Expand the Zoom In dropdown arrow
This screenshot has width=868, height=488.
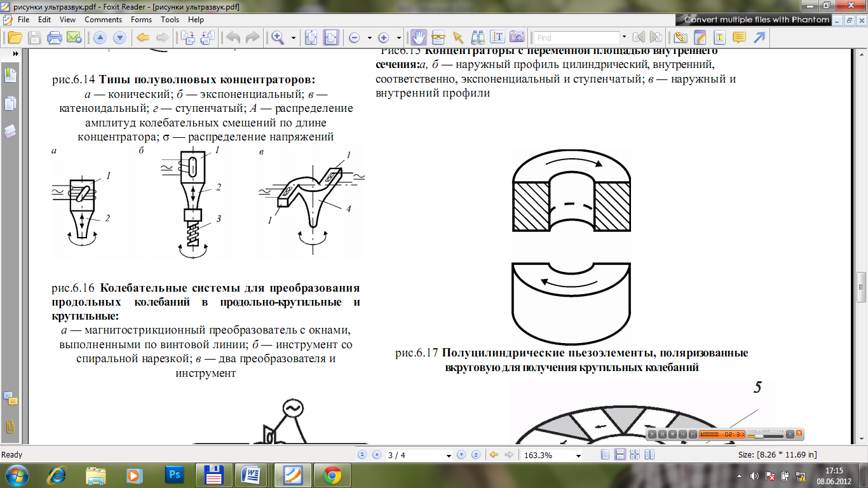point(398,37)
